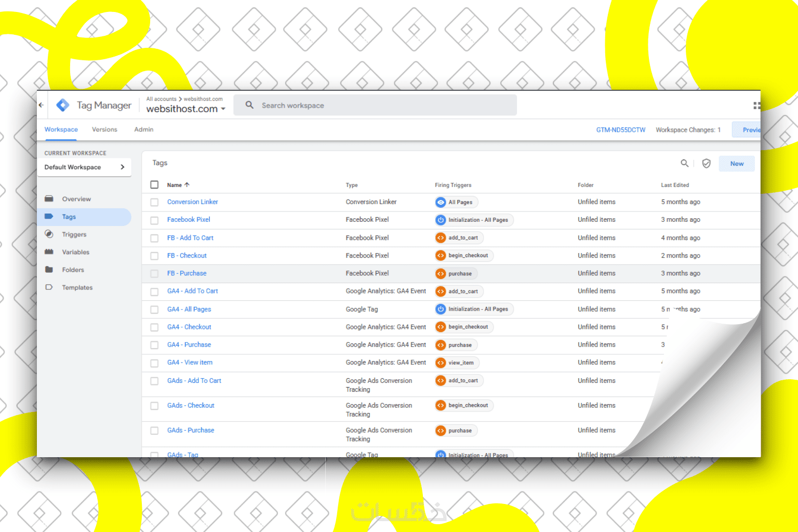The width and height of the screenshot is (798, 532).
Task: Expand the Default Workspace selector
Action: coord(84,167)
